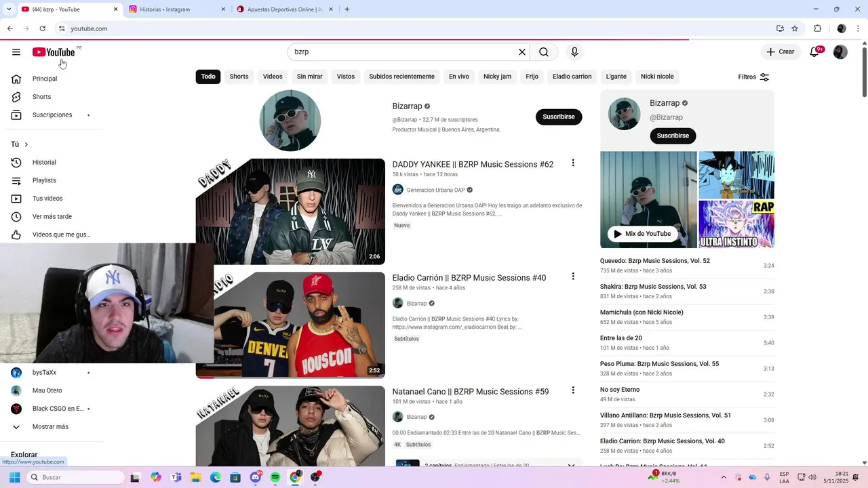Switch to Historias Instagram tab

pos(177,9)
